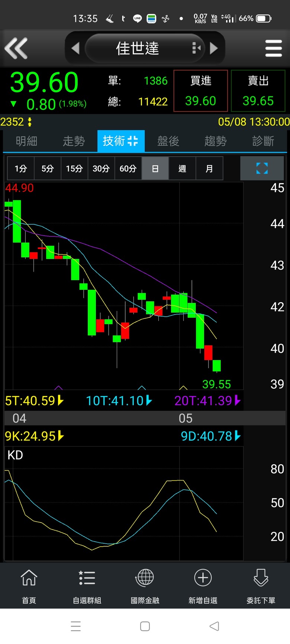Select the 1分 chart interval
Image resolution: width=290 pixels, height=644 pixels.
pyautogui.click(x=21, y=168)
